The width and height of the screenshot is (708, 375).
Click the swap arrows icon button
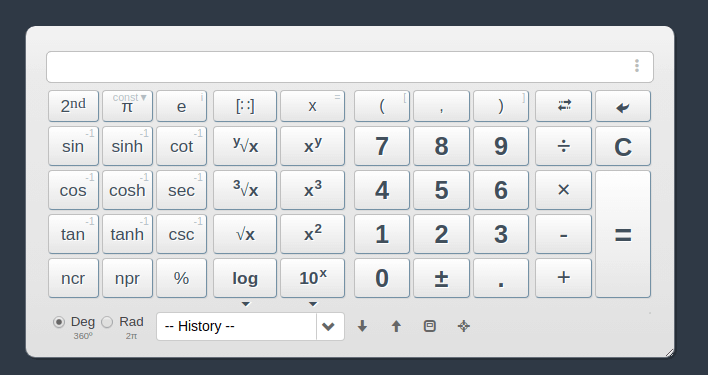[x=564, y=106]
